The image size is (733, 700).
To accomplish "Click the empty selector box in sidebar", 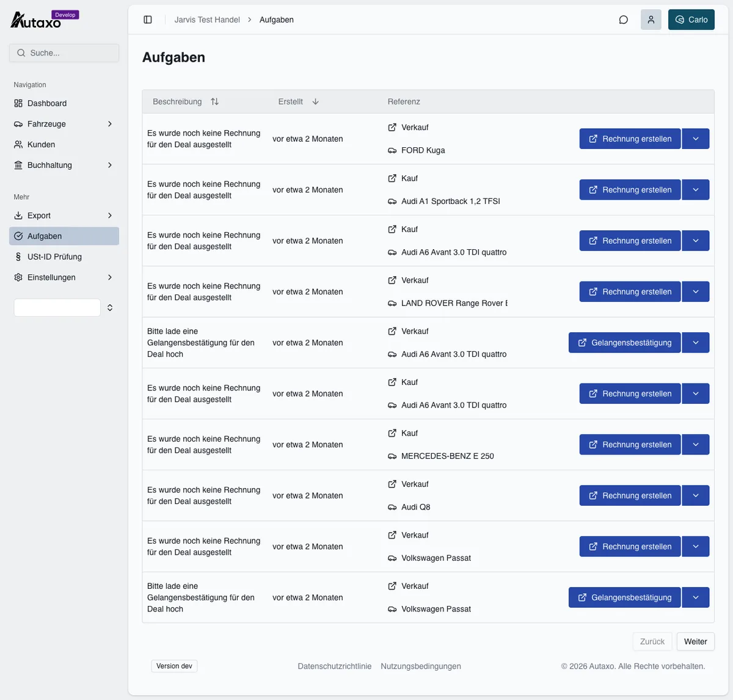I will point(57,308).
